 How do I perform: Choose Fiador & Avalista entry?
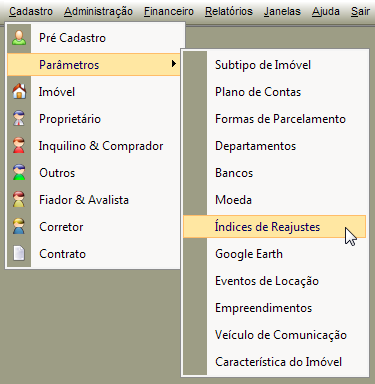pos(95,200)
